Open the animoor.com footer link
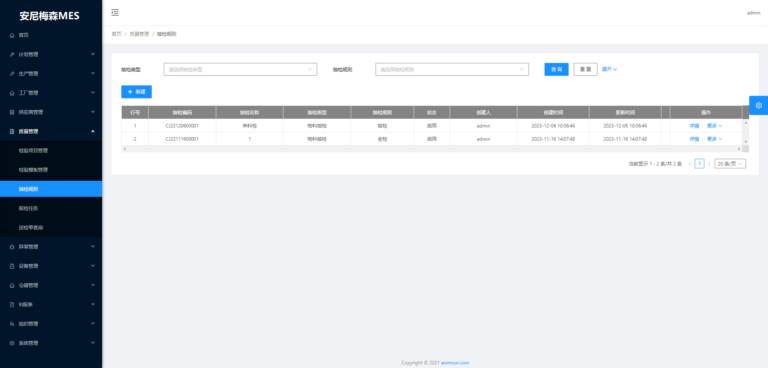The width and height of the screenshot is (768, 368). click(x=455, y=363)
